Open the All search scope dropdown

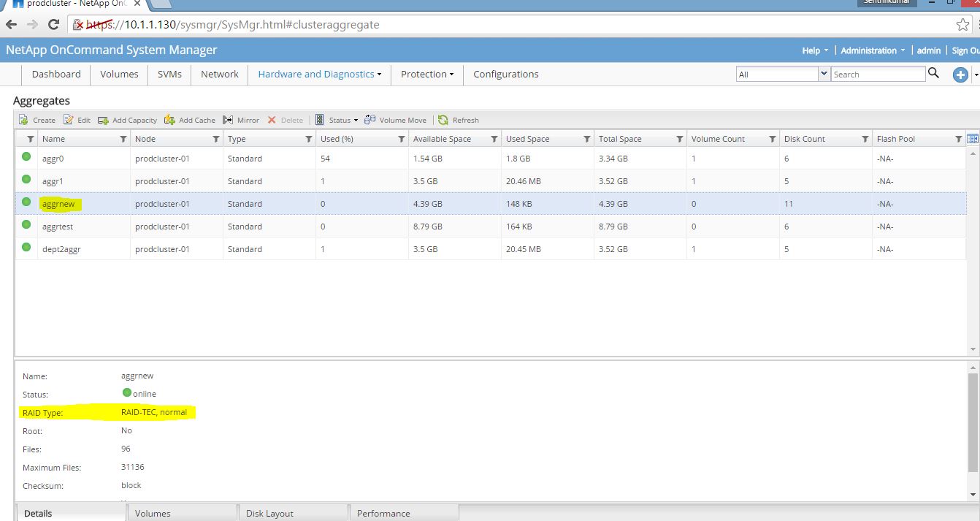824,74
